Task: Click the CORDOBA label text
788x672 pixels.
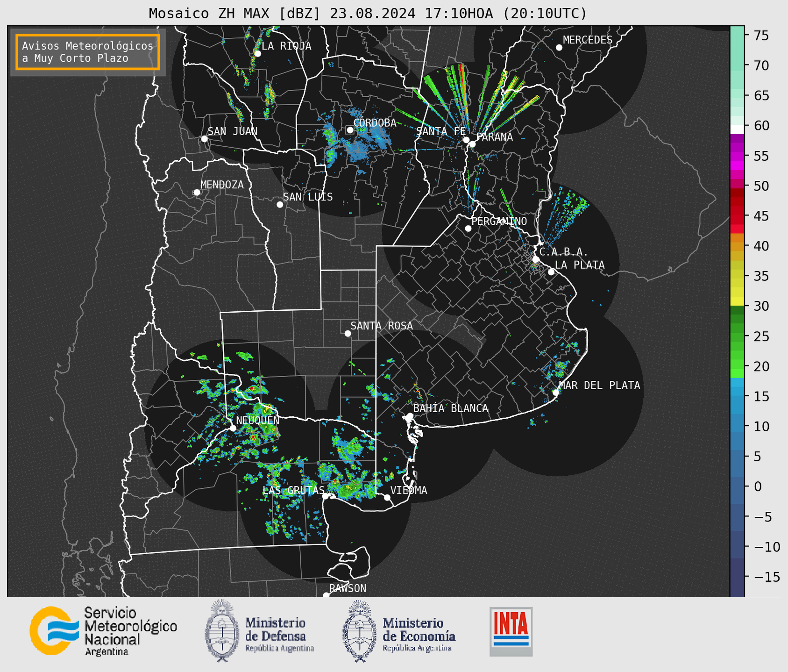Action: click(375, 123)
